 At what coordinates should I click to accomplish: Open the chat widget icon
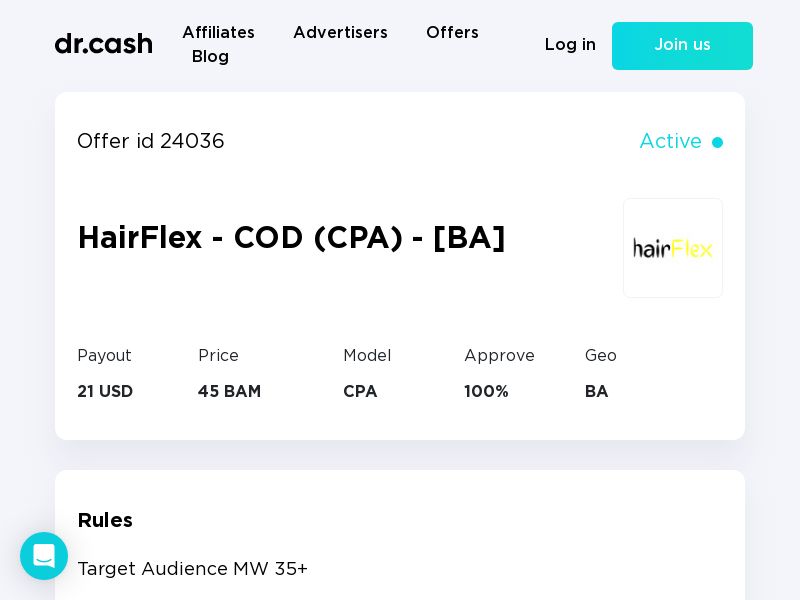[44, 556]
